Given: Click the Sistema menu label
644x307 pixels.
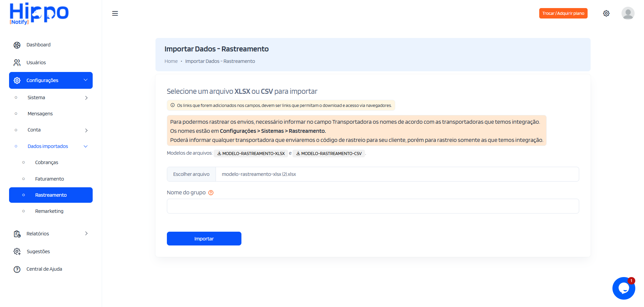Looking at the screenshot, I should point(36,98).
